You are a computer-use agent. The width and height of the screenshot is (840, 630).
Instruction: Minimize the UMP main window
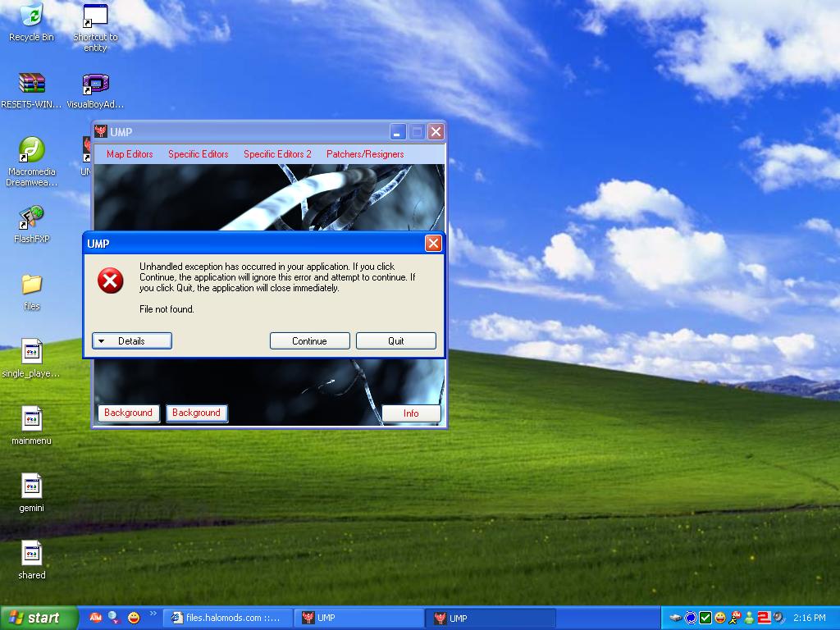tap(397, 132)
